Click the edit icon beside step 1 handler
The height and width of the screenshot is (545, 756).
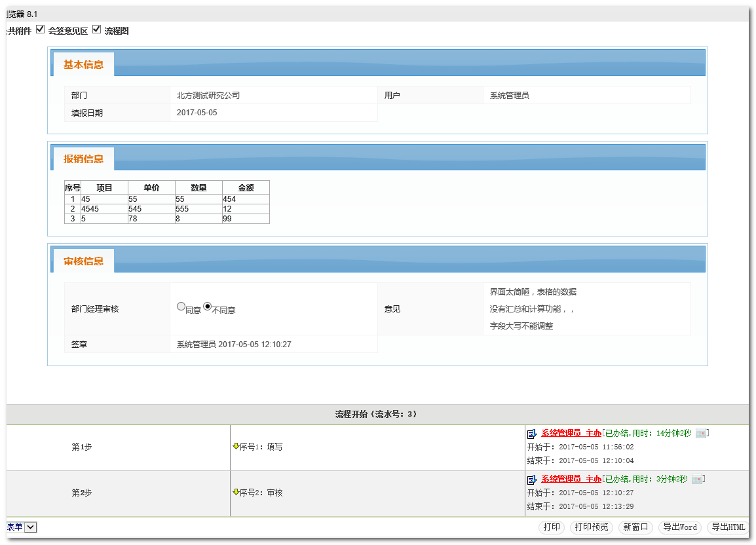point(532,434)
